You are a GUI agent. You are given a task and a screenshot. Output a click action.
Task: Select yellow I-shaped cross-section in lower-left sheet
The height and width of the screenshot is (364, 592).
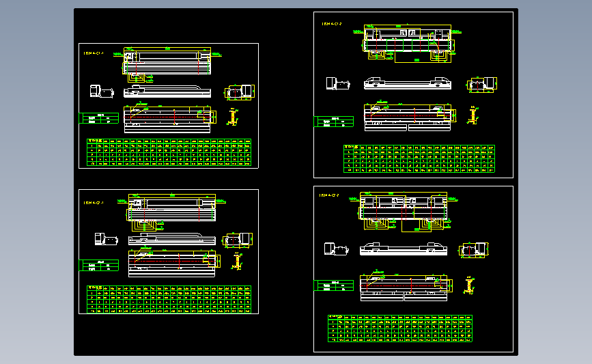coord(237,262)
